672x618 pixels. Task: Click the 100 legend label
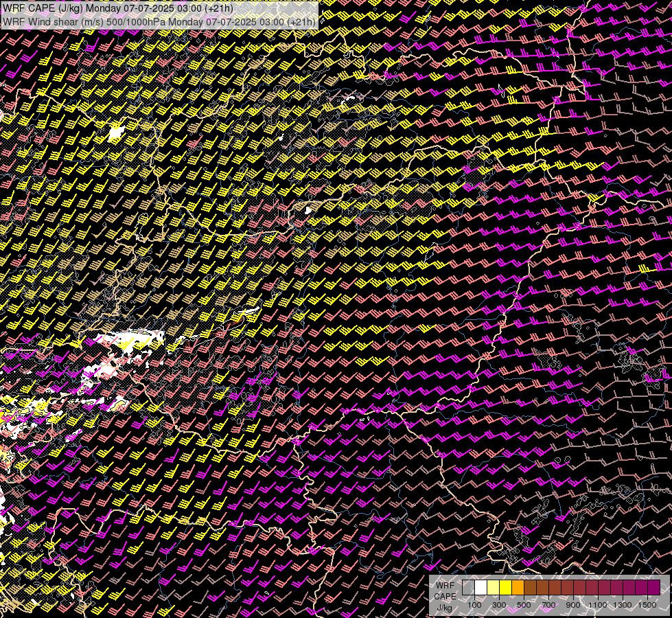point(474,605)
